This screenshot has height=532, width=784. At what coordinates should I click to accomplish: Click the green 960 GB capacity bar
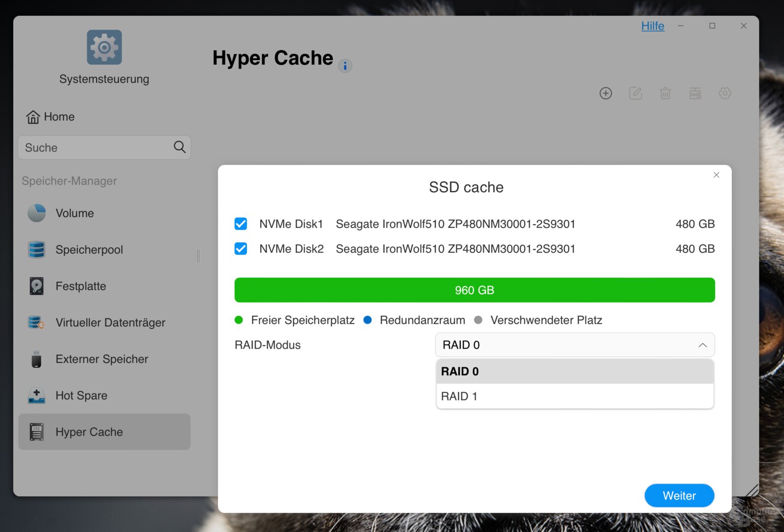(474, 290)
